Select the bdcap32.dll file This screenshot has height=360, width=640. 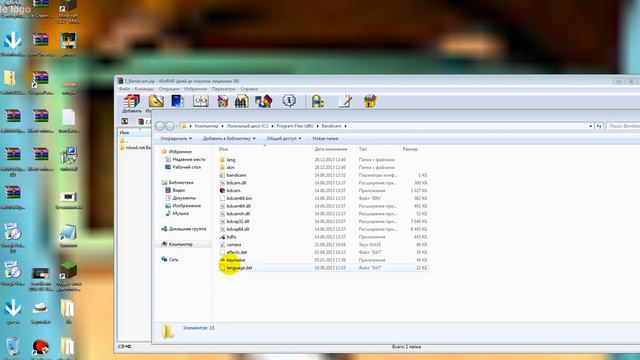coord(238,222)
